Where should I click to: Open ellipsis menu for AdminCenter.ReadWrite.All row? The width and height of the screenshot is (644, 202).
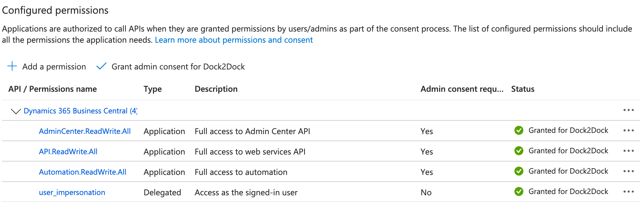tap(628, 131)
